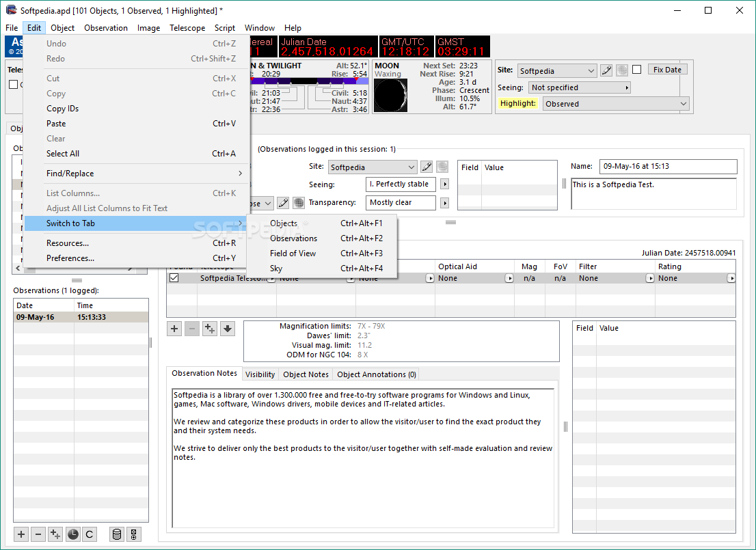Image resolution: width=756 pixels, height=550 pixels.
Task: Open the Transparency 'Mostly clear' arrow
Action: click(444, 203)
